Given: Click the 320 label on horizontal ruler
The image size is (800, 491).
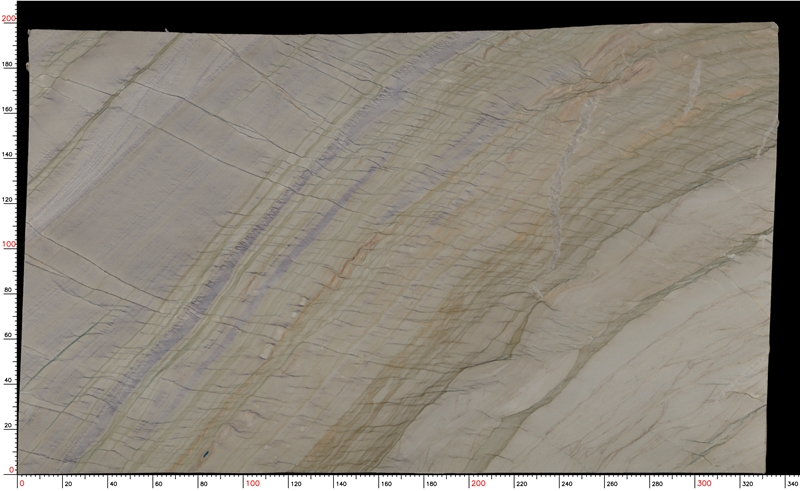Looking at the screenshot, I should pos(747,483).
